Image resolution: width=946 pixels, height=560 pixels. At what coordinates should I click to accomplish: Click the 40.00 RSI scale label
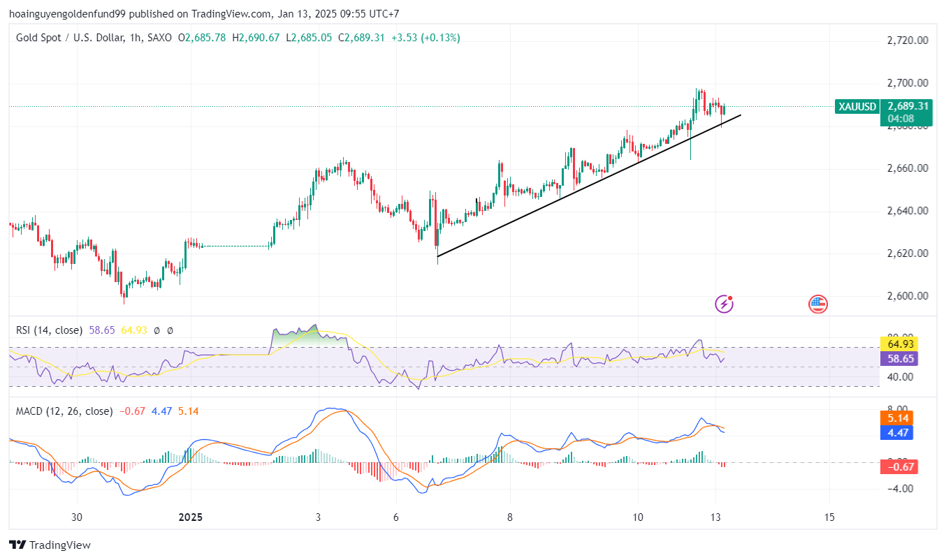pos(902,377)
